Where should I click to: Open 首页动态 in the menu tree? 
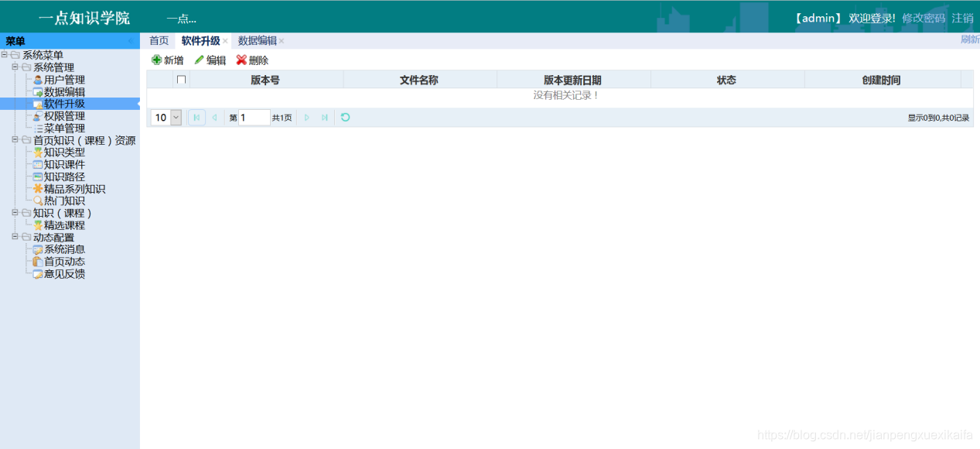point(64,262)
